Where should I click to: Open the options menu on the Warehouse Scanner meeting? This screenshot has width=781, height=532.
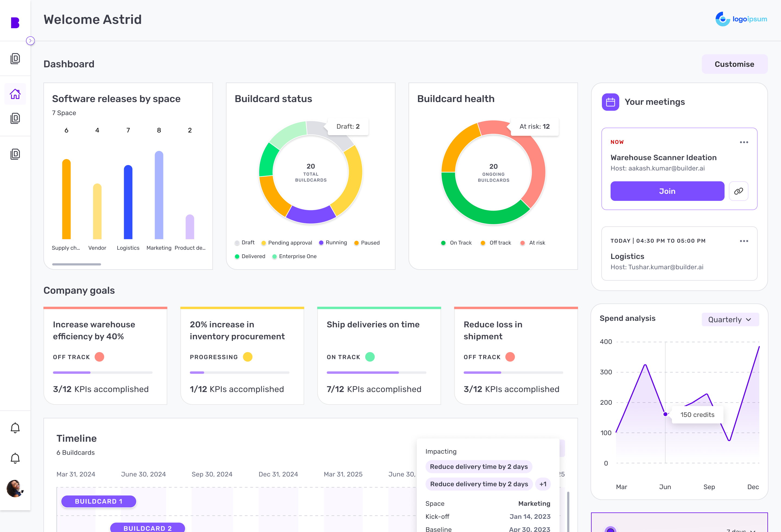pyautogui.click(x=744, y=142)
